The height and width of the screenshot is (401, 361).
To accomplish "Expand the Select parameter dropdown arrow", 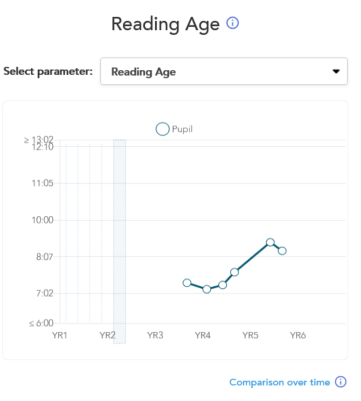I will [336, 71].
